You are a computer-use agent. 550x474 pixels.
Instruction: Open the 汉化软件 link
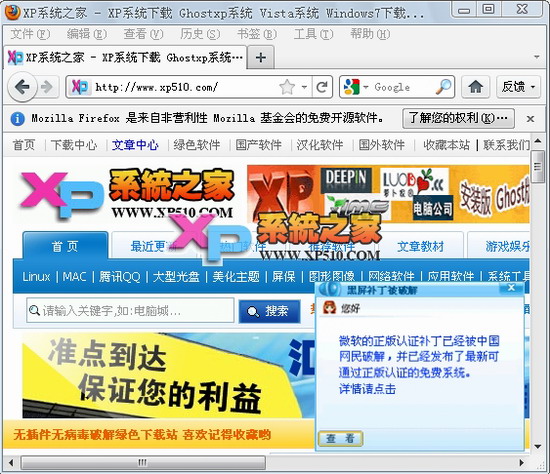[320, 145]
